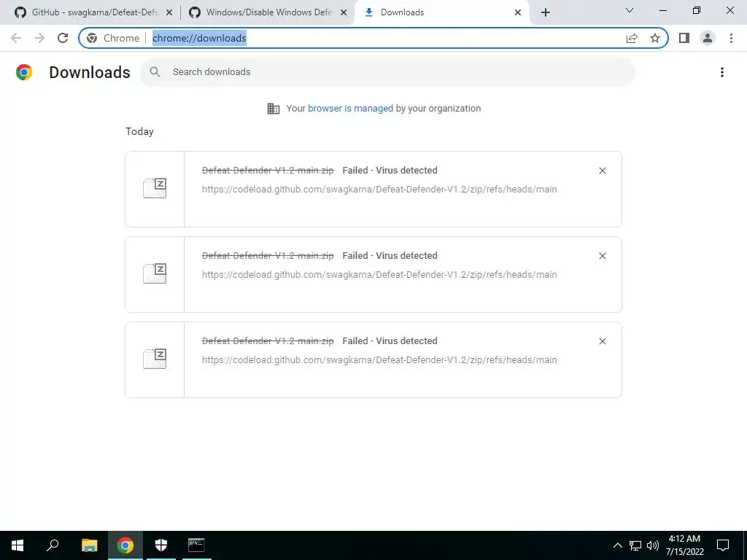
Task: Click the share page icon in address bar
Action: click(x=632, y=38)
